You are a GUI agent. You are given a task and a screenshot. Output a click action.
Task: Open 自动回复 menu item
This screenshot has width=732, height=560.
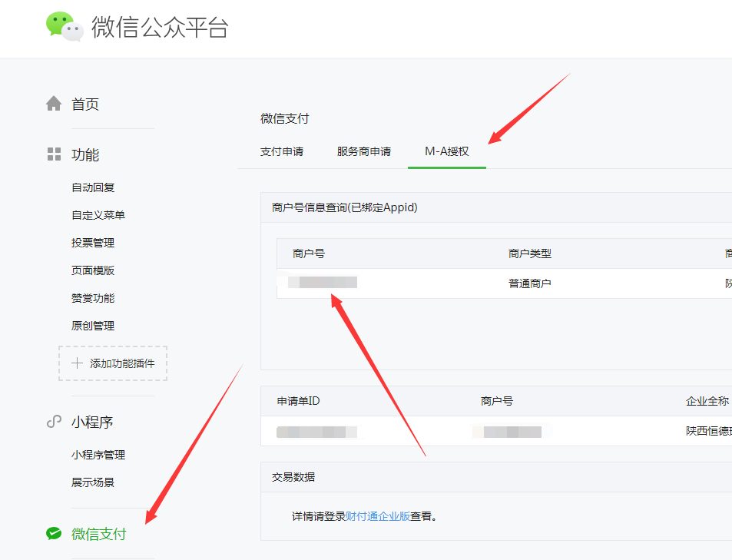tap(93, 187)
